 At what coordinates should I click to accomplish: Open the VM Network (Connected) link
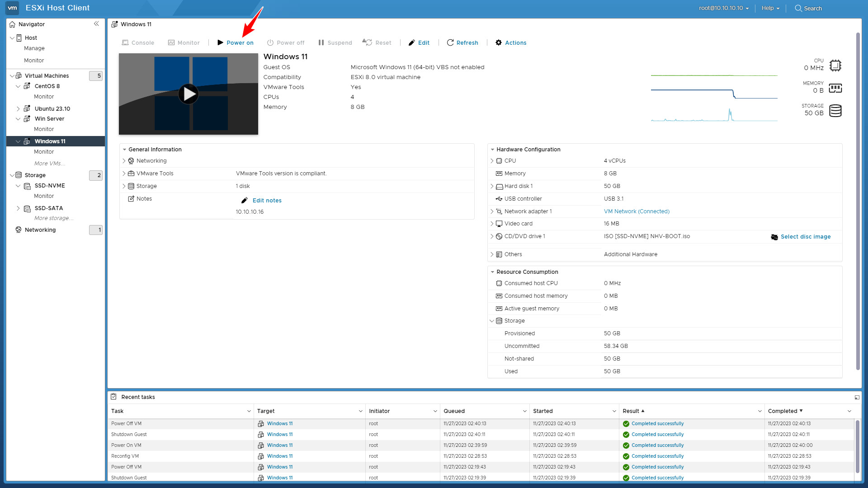pos(636,211)
